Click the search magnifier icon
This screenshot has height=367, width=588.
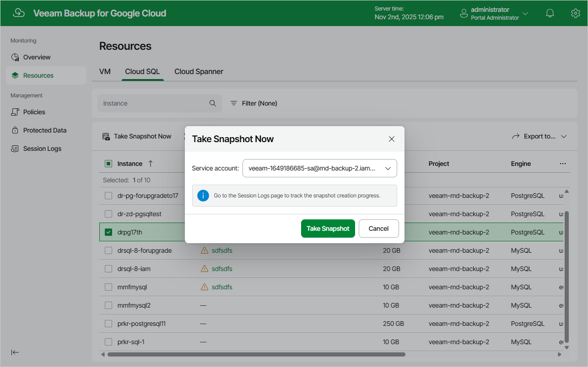213,103
